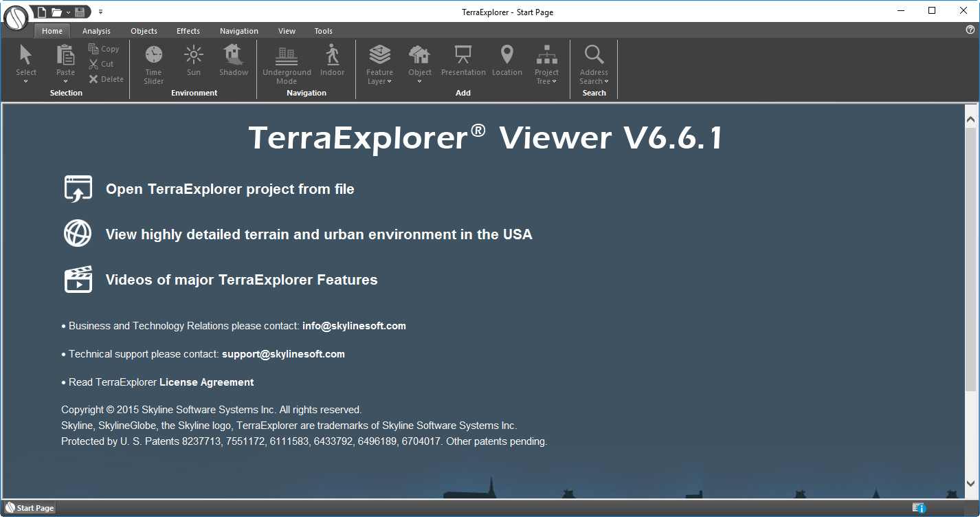
Task: Expand the Feature Layer dropdown arrow
Action: coord(390,82)
